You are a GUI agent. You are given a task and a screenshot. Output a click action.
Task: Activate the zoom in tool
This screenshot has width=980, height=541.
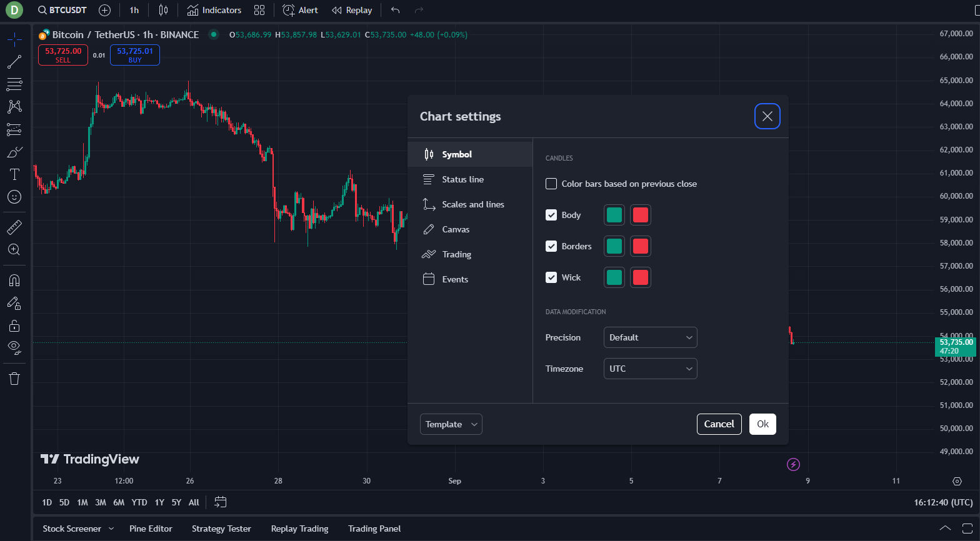click(14, 250)
